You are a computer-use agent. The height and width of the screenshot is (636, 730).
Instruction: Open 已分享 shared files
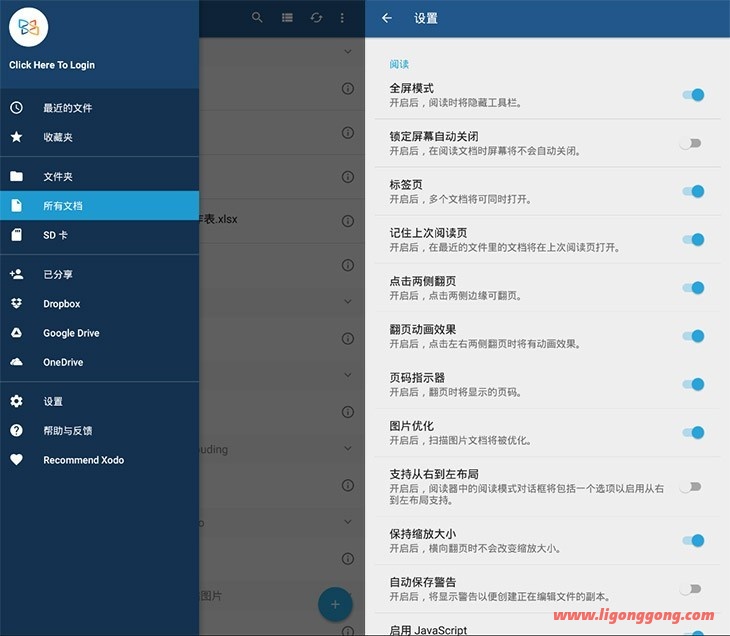pyautogui.click(x=100, y=274)
